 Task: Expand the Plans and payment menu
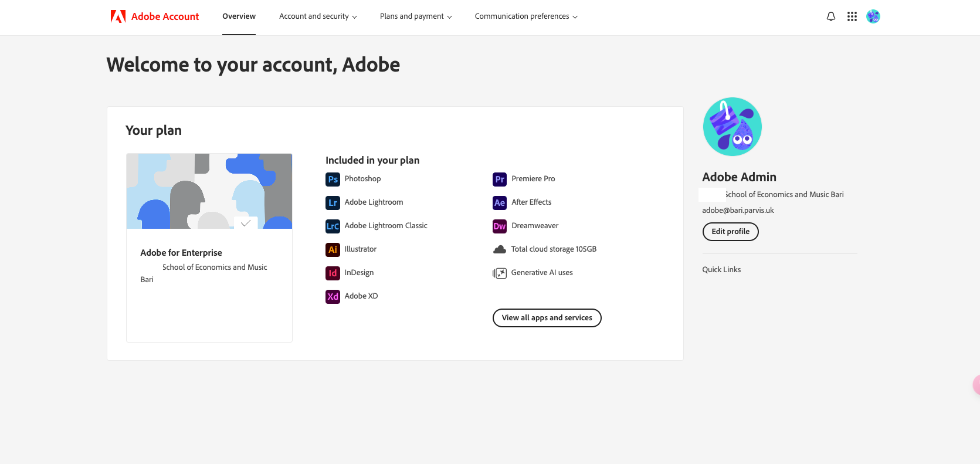(416, 16)
